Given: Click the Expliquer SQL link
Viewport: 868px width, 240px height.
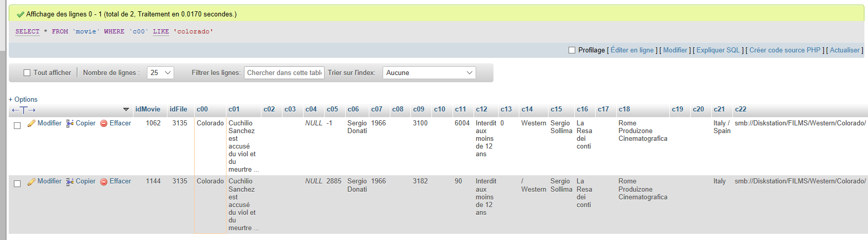Looking at the screenshot, I should pyautogui.click(x=718, y=50).
